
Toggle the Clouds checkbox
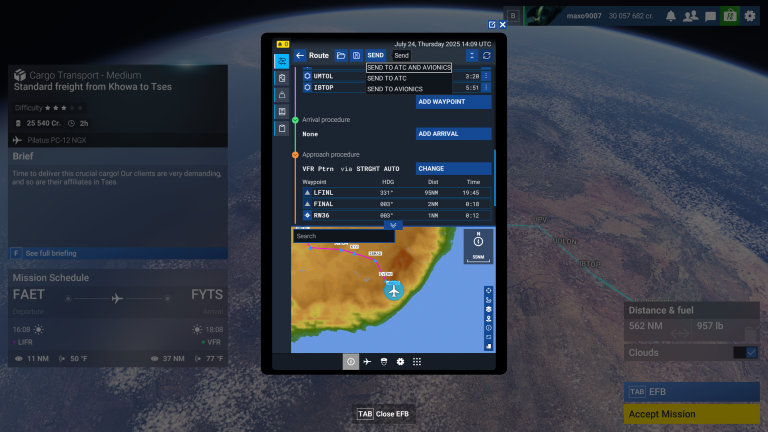[x=751, y=353]
